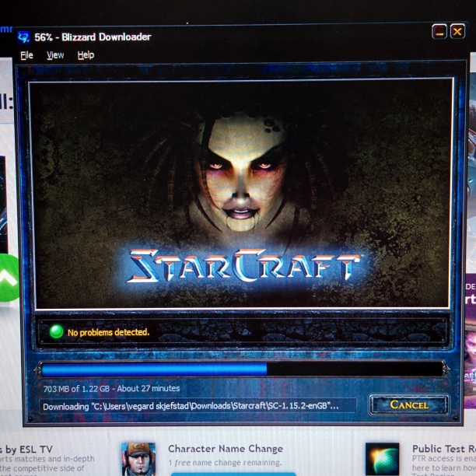
Task: Open the Help menu
Action: (x=86, y=55)
